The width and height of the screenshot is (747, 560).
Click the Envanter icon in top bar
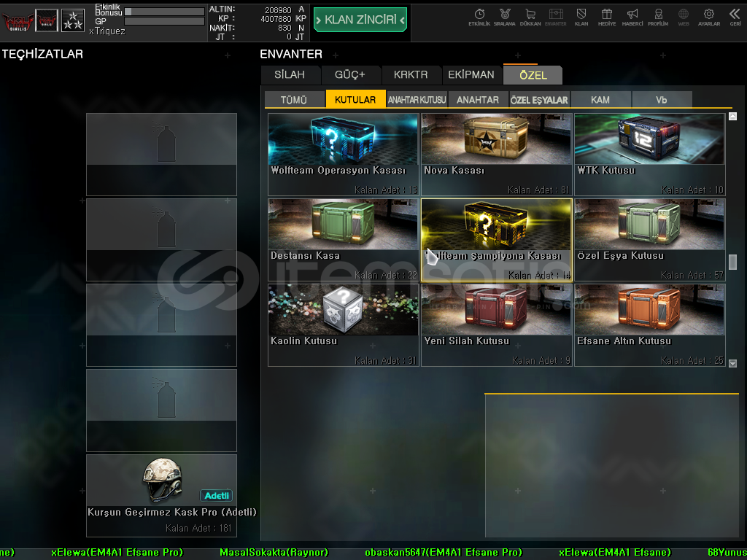click(555, 17)
